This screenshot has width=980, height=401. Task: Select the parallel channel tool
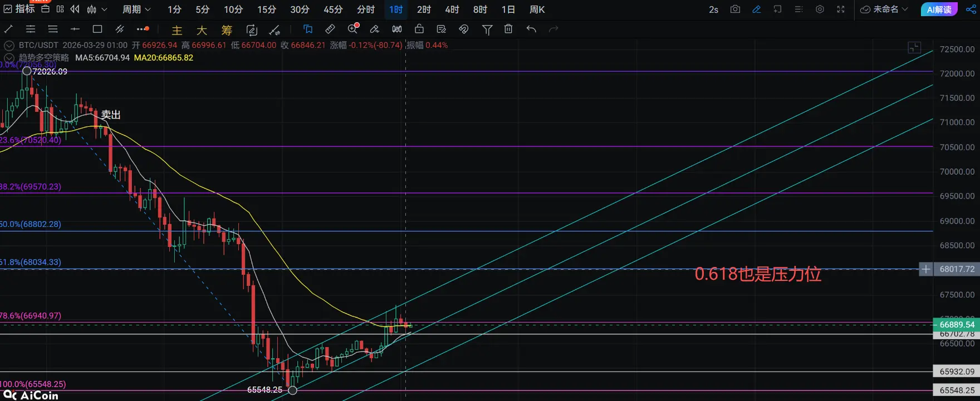coord(120,29)
